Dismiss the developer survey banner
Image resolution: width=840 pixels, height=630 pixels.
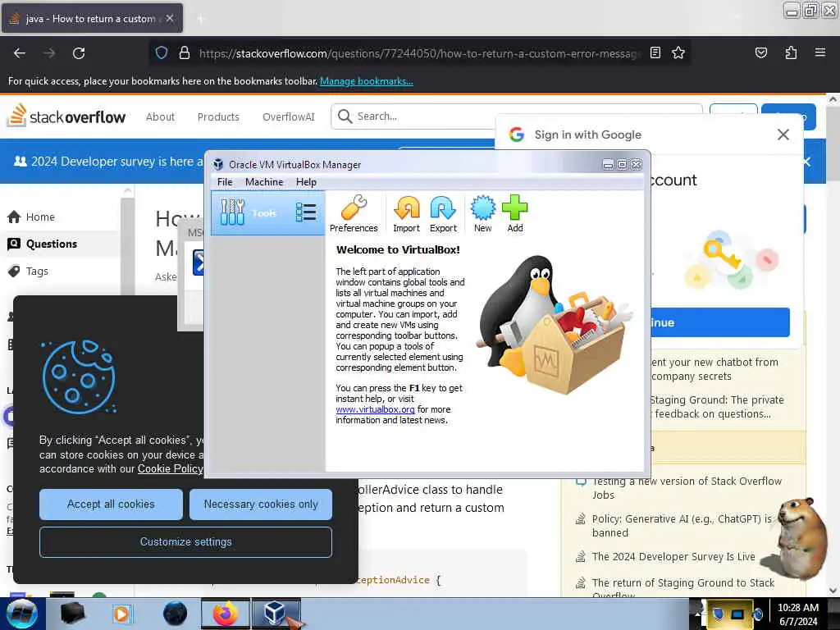807,162
